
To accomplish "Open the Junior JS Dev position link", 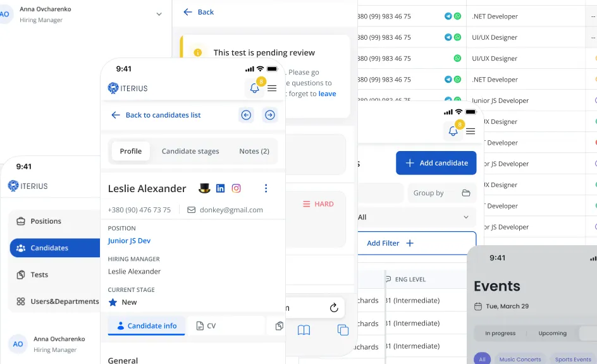I will pos(129,241).
